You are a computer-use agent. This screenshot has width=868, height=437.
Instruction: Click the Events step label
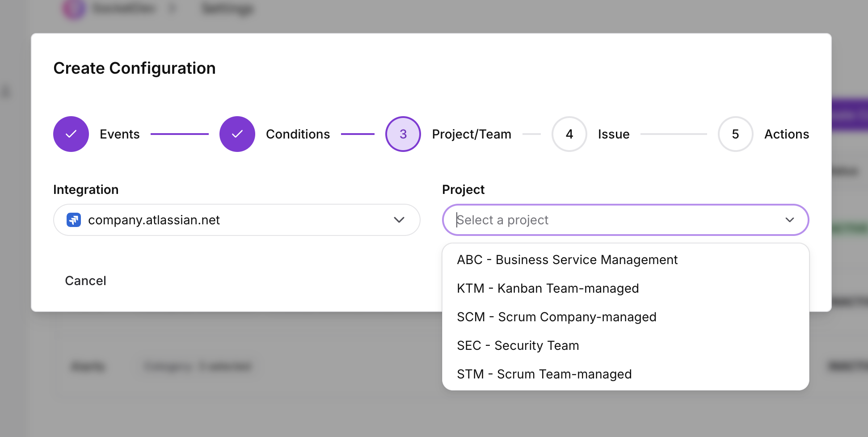tap(120, 134)
